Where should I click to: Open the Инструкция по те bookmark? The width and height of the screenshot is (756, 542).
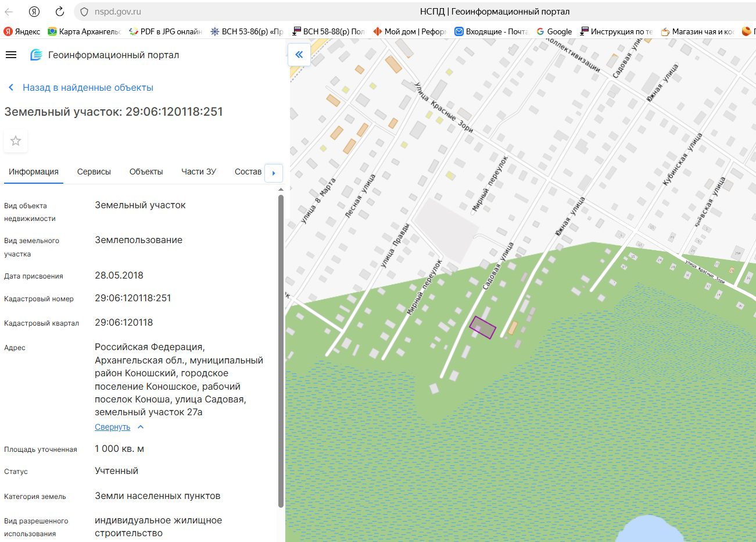pos(617,31)
